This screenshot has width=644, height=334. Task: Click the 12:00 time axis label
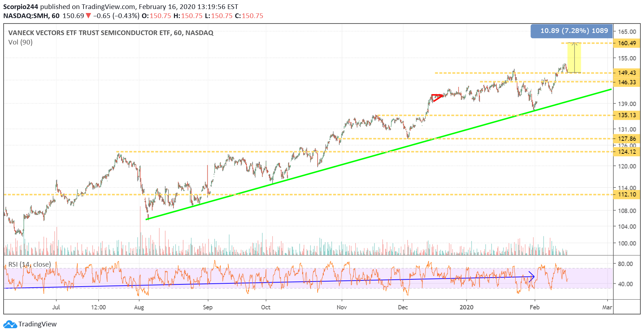(x=98, y=307)
